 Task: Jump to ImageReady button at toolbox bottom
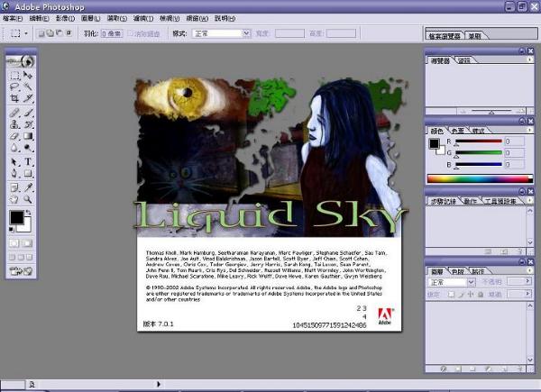coord(21,271)
